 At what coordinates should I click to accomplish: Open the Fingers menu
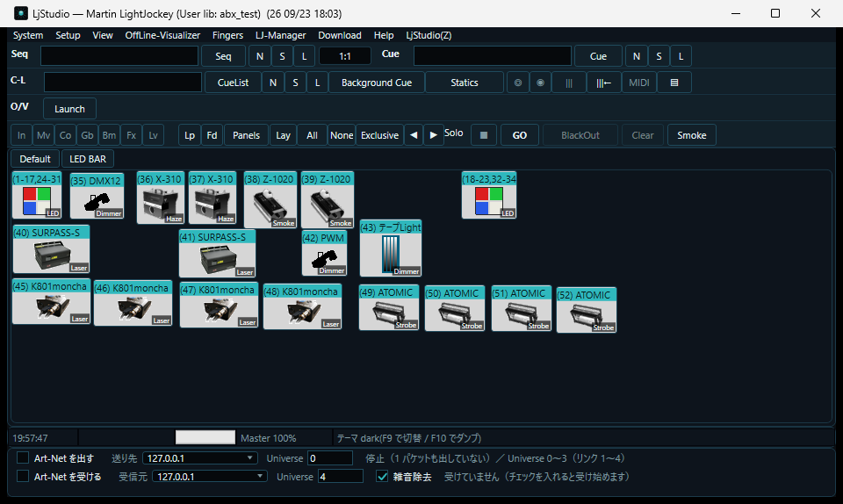[x=227, y=35]
